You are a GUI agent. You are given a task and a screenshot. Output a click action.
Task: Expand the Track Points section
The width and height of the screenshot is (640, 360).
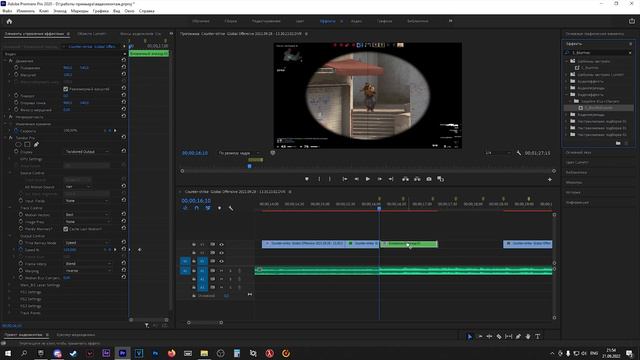(10, 313)
